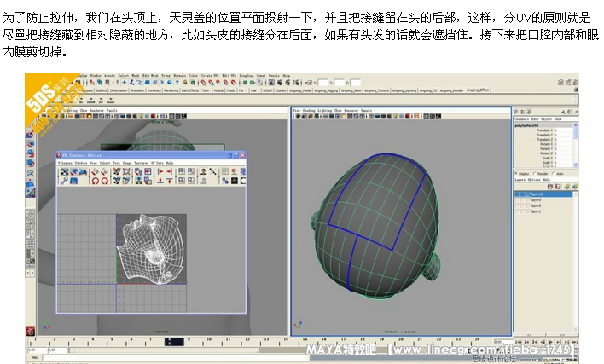Click the character set icon at bottom-left corner

pyautogui.click(x=30, y=331)
